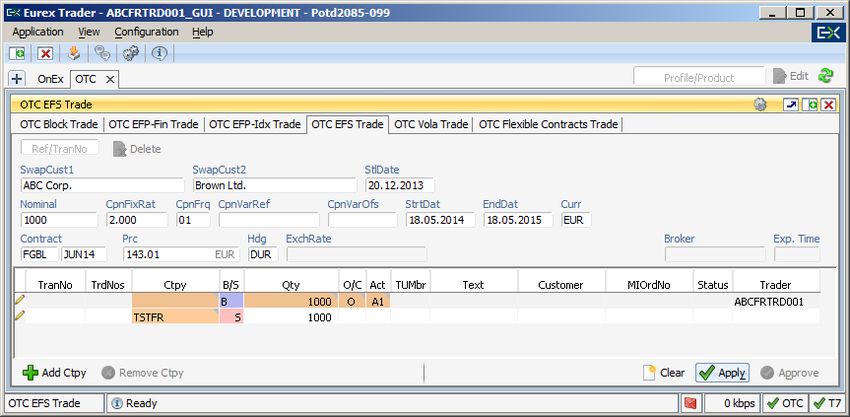Click the CpnFrq field 01

click(x=193, y=220)
